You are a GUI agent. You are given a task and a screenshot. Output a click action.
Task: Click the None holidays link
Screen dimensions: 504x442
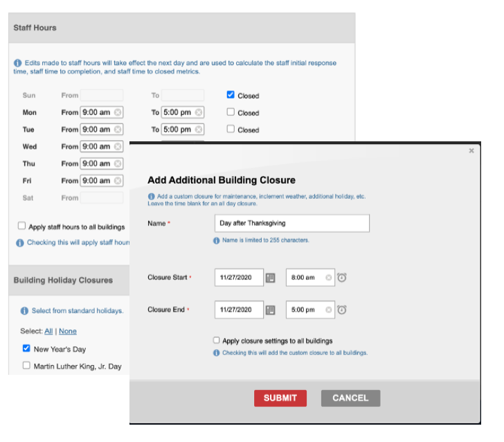pyautogui.click(x=68, y=331)
